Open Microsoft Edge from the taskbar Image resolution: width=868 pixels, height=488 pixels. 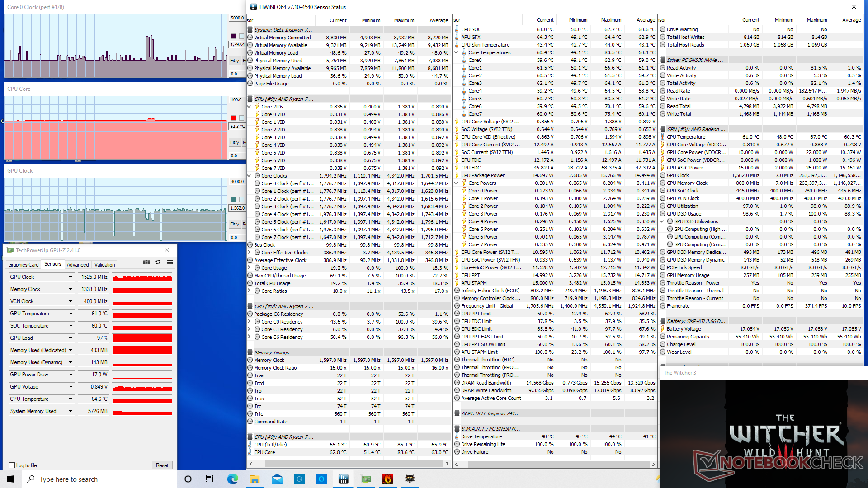tap(232, 479)
